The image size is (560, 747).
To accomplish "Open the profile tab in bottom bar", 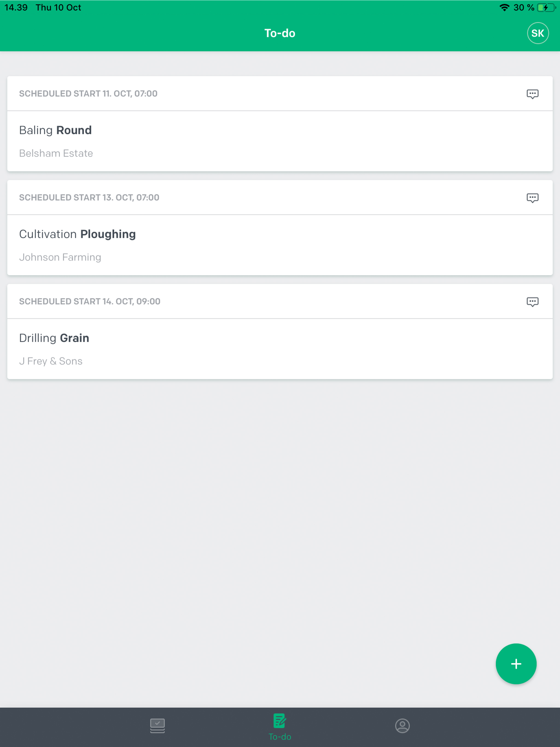I will (402, 725).
